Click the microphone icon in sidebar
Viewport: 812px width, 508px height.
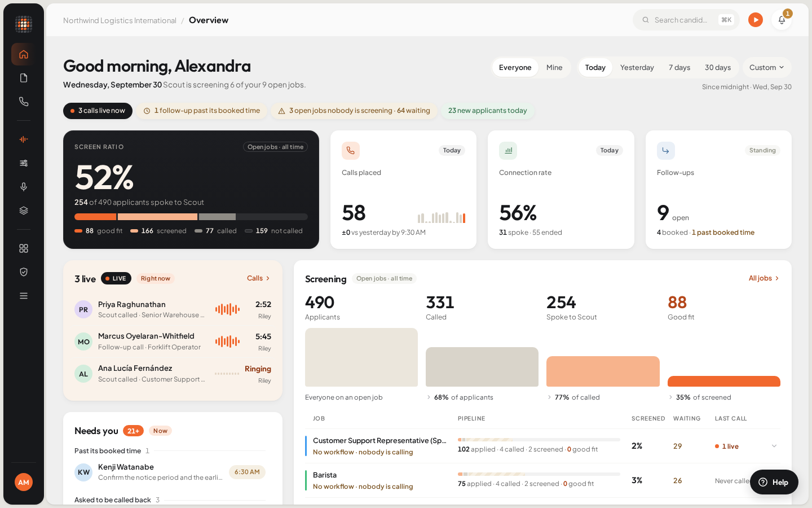pos(24,187)
